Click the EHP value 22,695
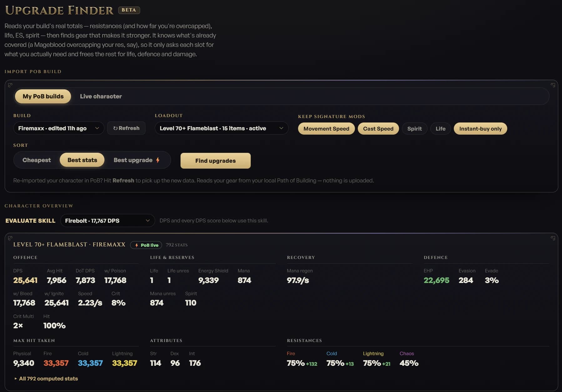The image size is (562, 392). [x=436, y=280]
